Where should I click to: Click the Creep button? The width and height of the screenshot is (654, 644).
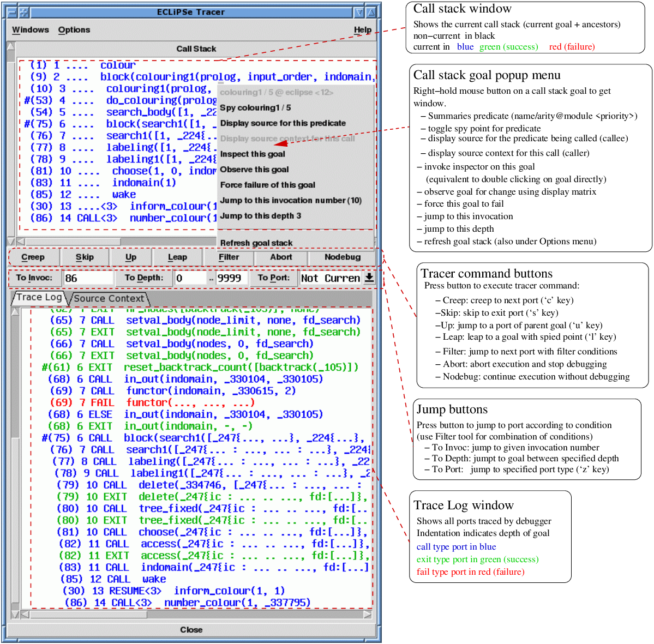click(33, 257)
